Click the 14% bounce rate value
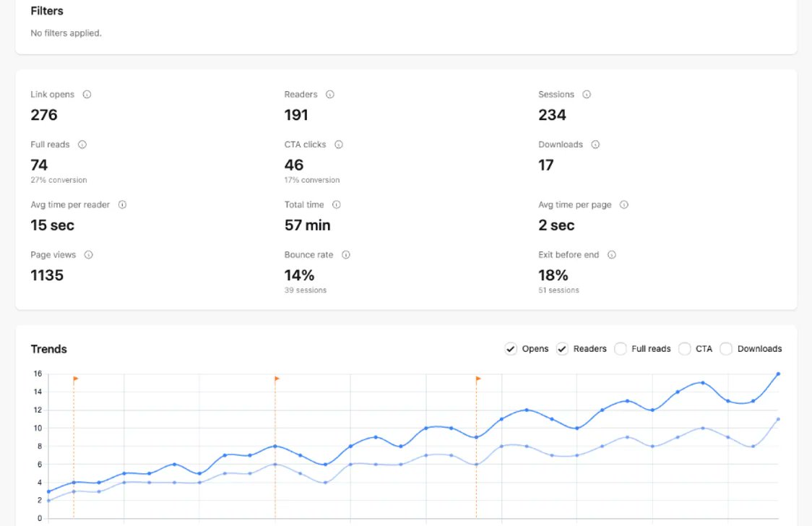The width and height of the screenshot is (812, 526). (299, 275)
